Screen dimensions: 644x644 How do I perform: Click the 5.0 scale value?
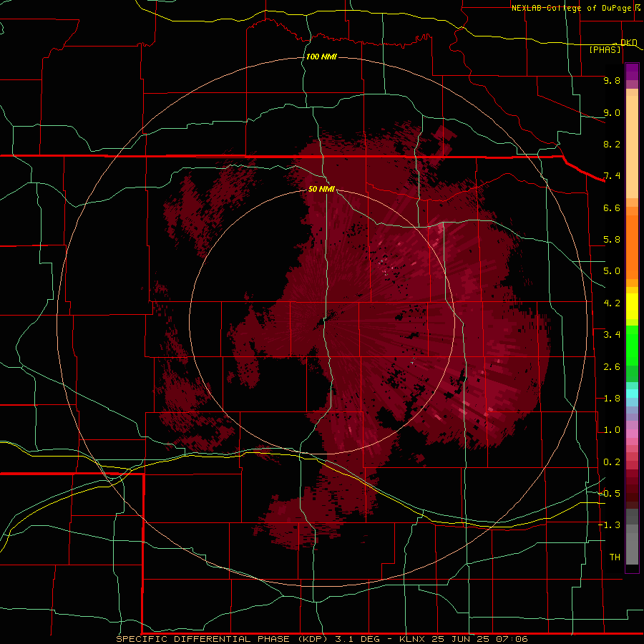(612, 271)
